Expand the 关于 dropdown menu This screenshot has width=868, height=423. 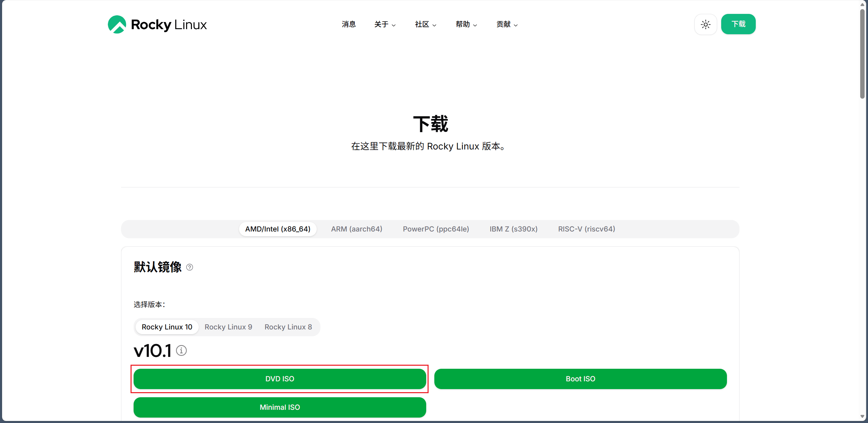click(385, 24)
